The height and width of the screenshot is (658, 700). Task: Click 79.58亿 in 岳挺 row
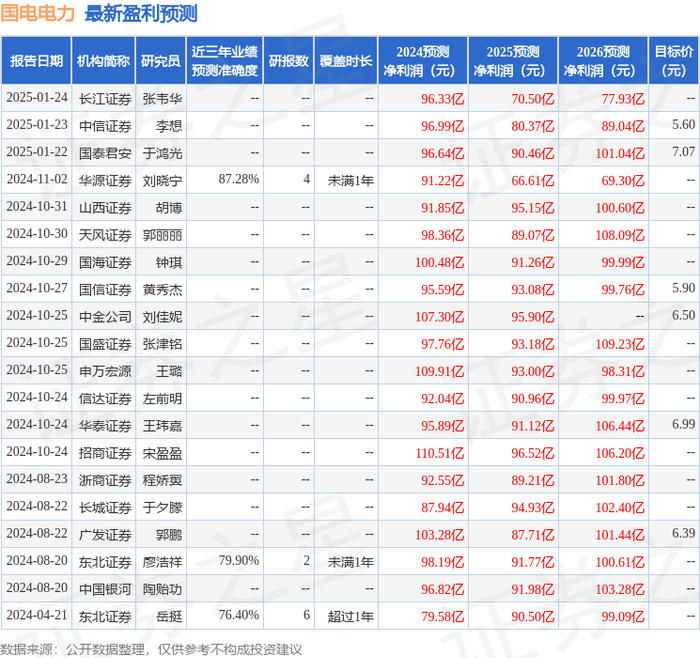(442, 616)
